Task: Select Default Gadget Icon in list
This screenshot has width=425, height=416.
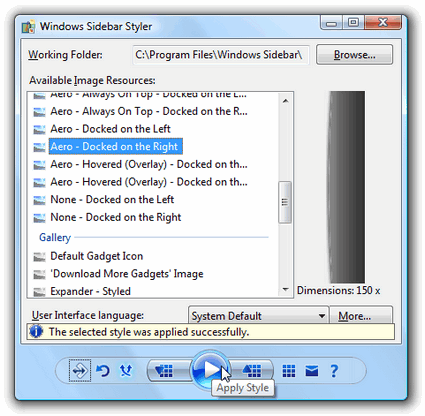Action: coord(97,256)
